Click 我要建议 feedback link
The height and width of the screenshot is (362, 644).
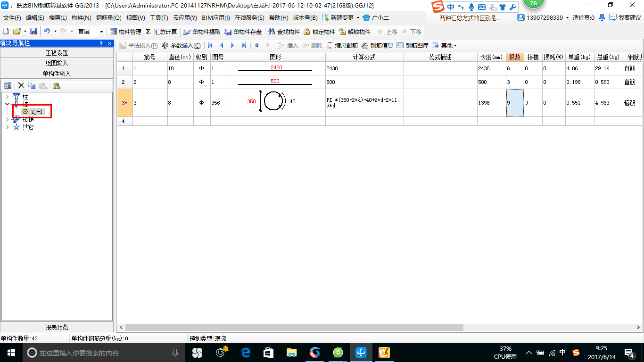tap(626, 17)
